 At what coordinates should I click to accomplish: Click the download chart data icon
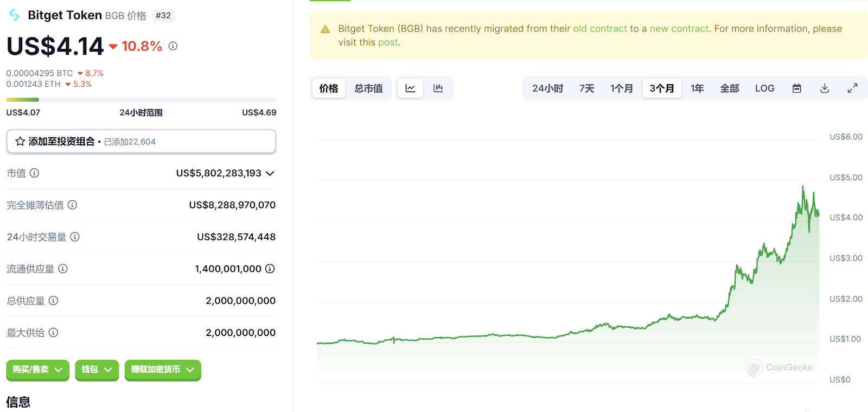[825, 88]
